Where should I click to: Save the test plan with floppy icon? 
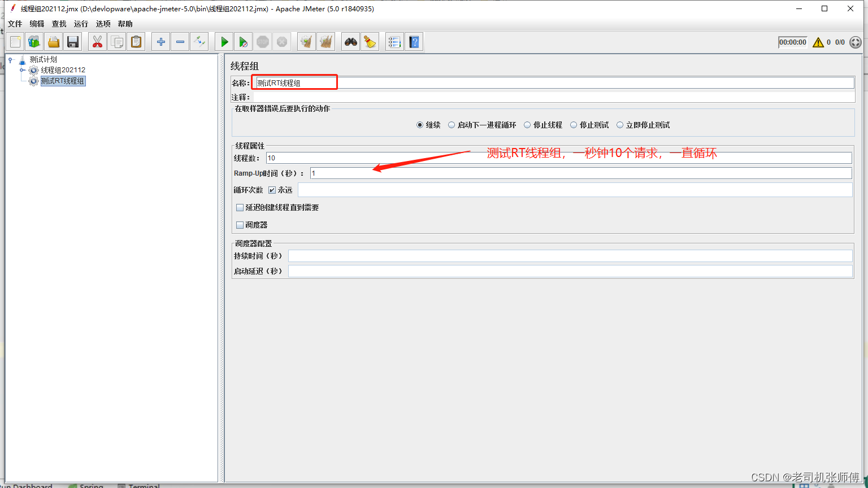72,42
